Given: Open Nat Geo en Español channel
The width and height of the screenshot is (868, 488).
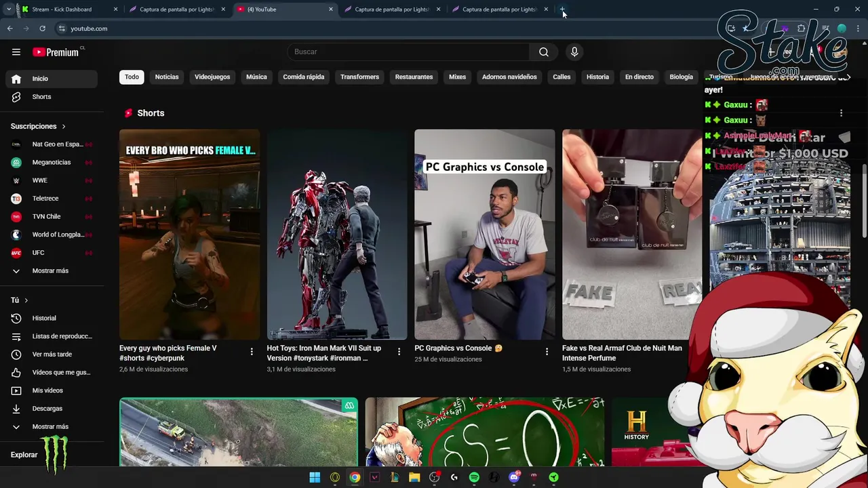Looking at the screenshot, I should point(52,144).
